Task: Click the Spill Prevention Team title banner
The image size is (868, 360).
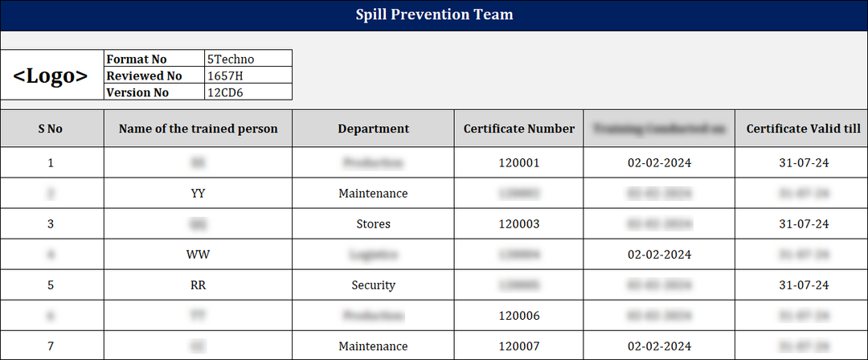Action: pyautogui.click(x=434, y=15)
